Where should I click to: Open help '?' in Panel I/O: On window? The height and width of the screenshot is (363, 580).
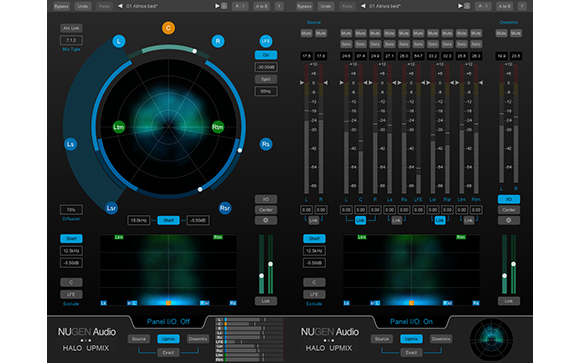click(522, 6)
